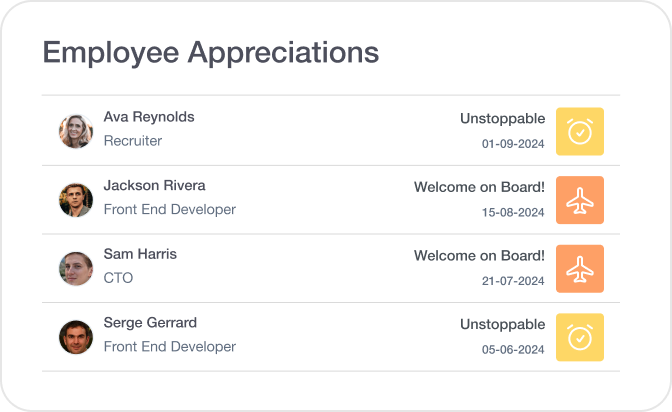672x412 pixels.
Task: Click Sam Harris' Welcome on Board! title
Action: coord(479,255)
